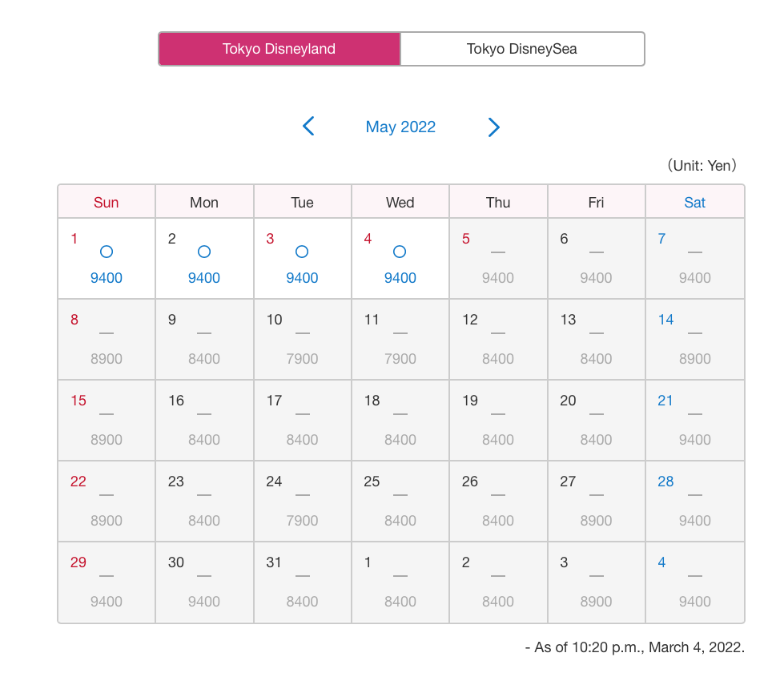The width and height of the screenshot is (784, 673).
Task: Click the June 1 Wednesday cell in last row
Action: point(400,582)
